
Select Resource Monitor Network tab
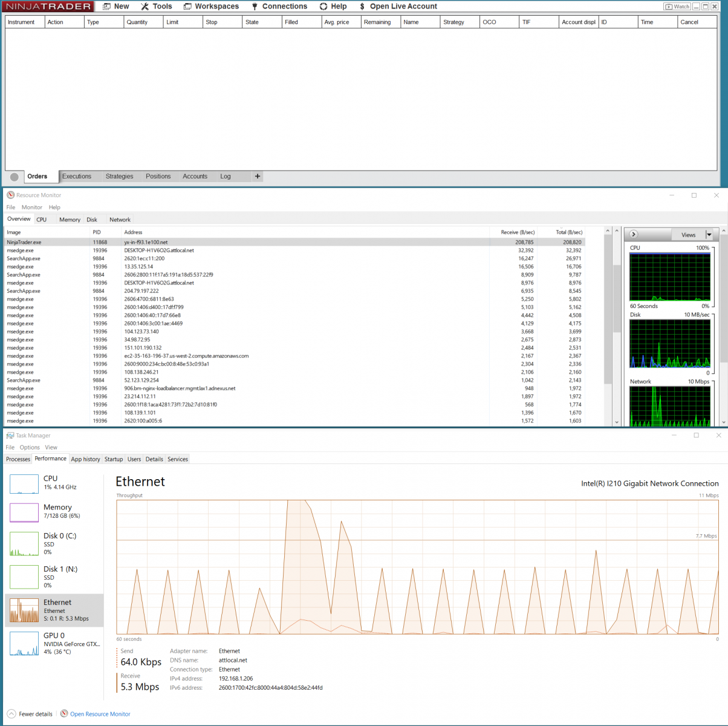tap(120, 220)
